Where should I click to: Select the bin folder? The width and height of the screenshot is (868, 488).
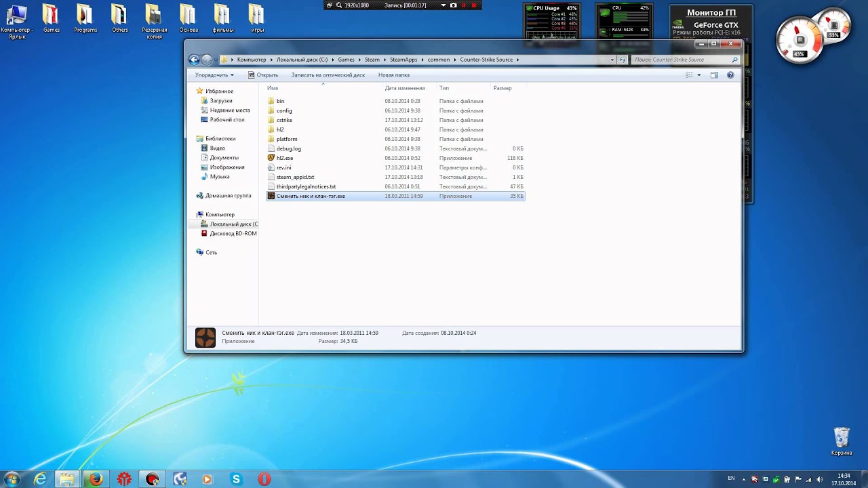coord(280,101)
